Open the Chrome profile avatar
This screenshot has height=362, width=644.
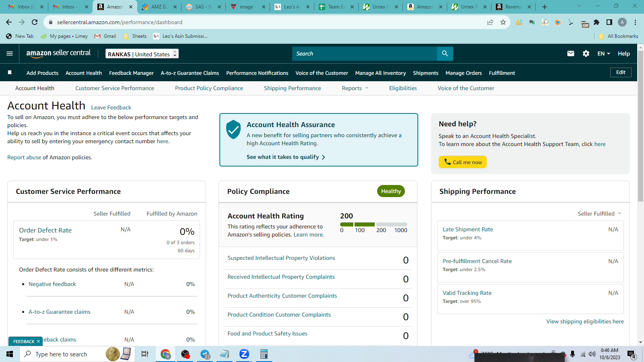click(622, 22)
